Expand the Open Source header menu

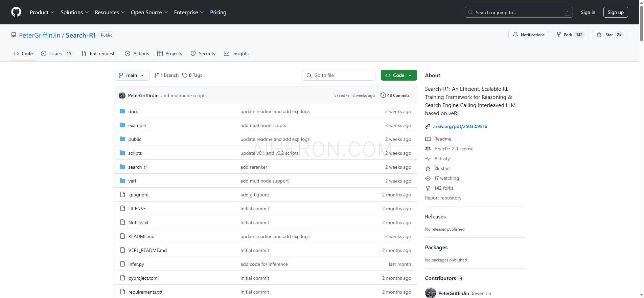(149, 12)
